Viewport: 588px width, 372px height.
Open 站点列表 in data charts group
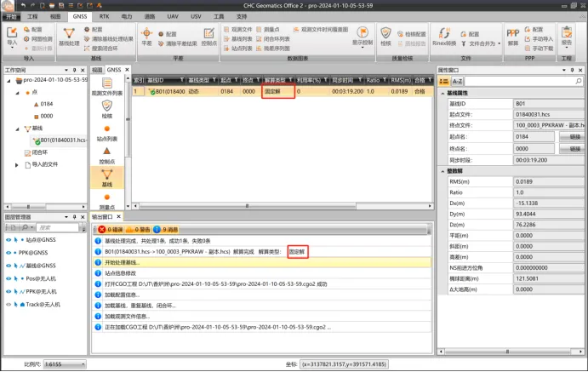(237, 49)
